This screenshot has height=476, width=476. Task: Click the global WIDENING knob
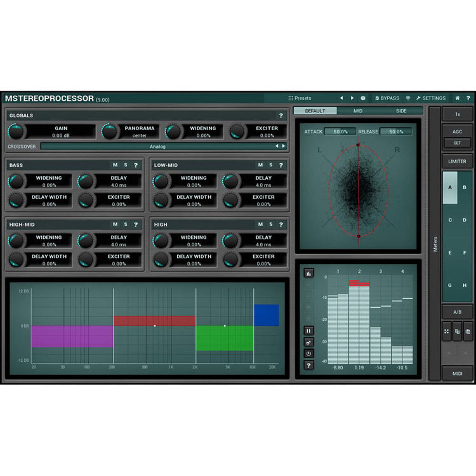coord(173,131)
